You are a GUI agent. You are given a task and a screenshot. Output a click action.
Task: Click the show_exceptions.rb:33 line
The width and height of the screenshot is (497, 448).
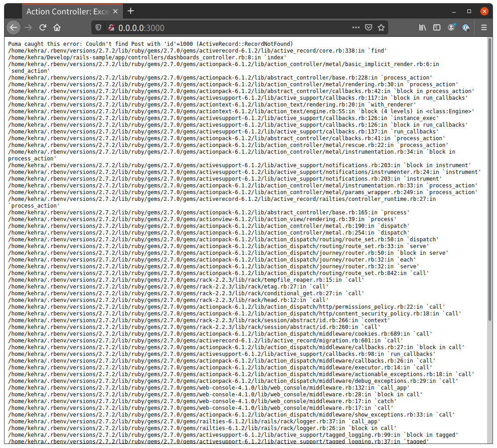(x=232, y=415)
